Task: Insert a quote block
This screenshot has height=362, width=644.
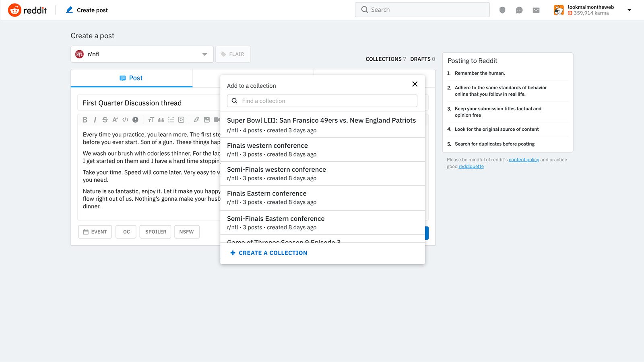Action: pyautogui.click(x=161, y=120)
